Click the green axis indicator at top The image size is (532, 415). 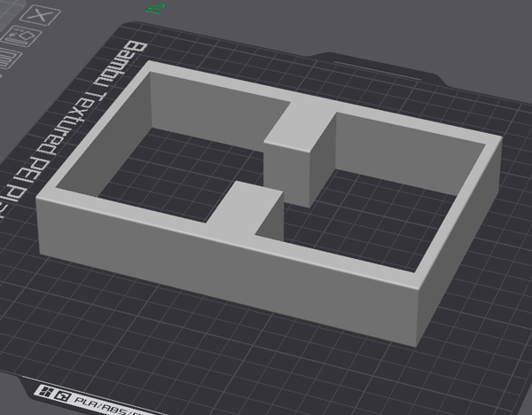click(156, 10)
